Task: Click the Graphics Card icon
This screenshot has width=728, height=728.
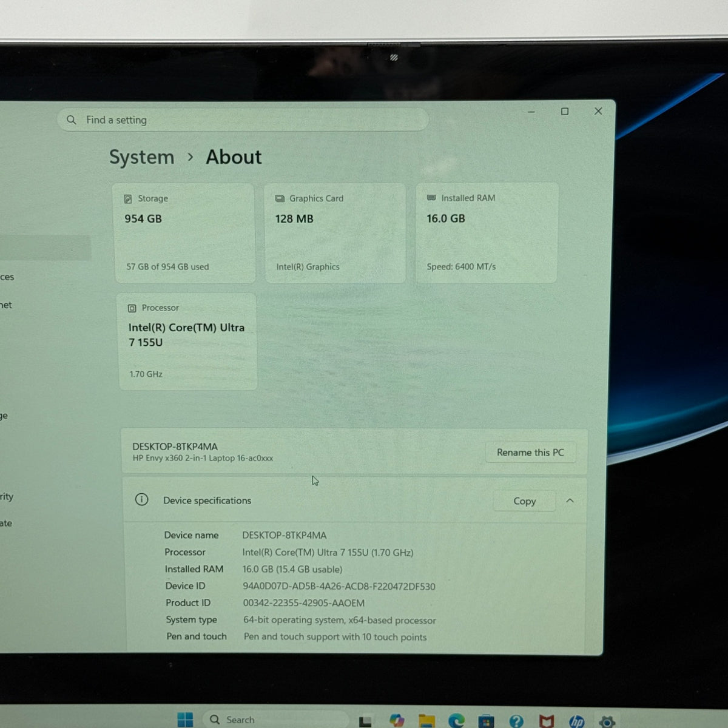Action: point(280,198)
